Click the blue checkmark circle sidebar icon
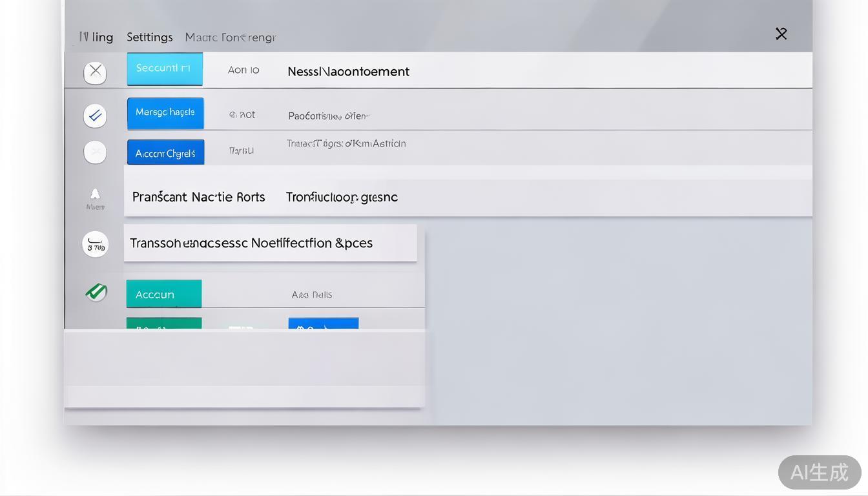This screenshot has width=868, height=496. (x=95, y=116)
